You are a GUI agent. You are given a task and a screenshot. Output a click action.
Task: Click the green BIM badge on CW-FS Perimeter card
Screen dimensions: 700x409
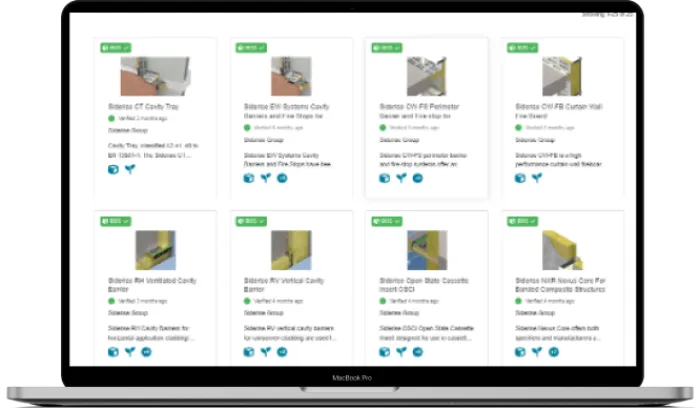pos(387,48)
